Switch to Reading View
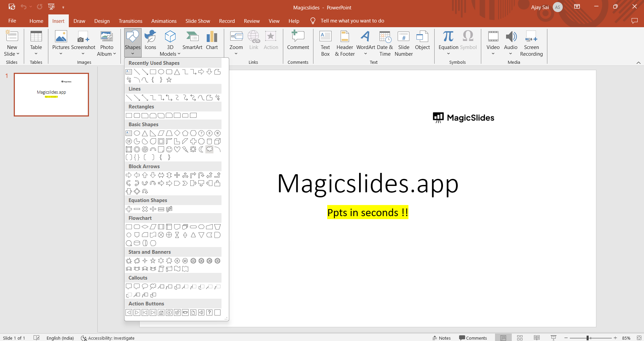This screenshot has height=341, width=644. pos(537,338)
